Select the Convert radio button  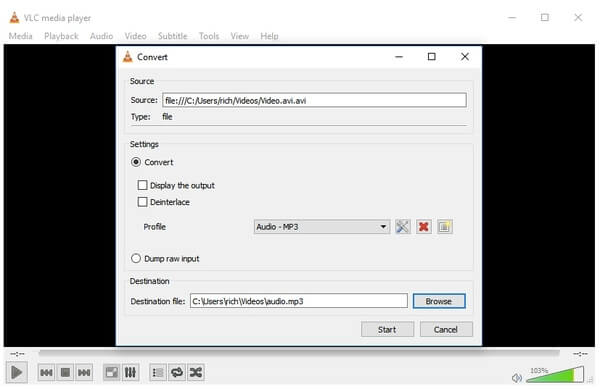pyautogui.click(x=136, y=162)
